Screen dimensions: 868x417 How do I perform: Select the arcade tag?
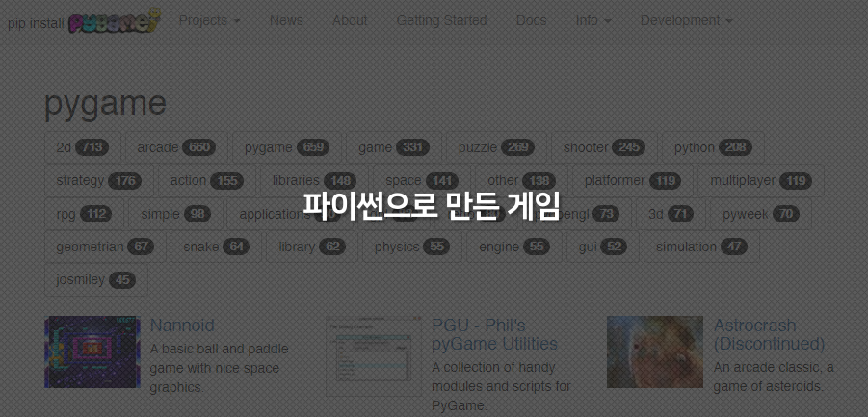176,147
